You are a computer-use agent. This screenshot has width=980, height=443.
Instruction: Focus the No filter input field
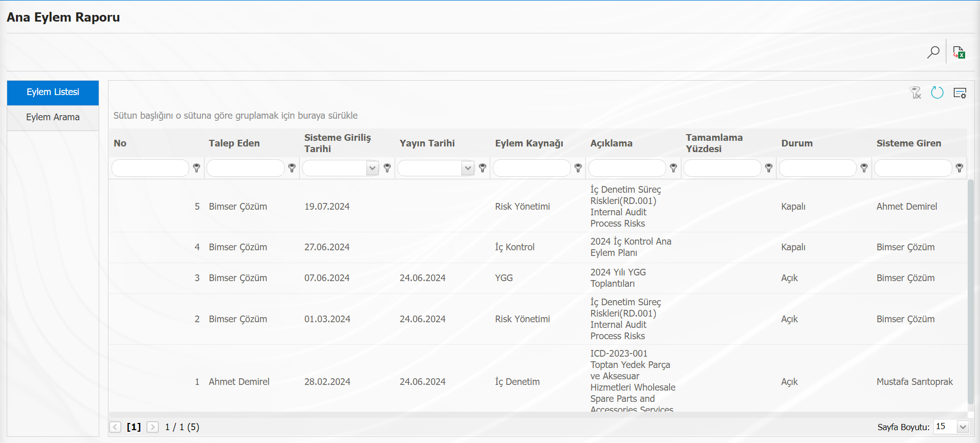point(150,168)
